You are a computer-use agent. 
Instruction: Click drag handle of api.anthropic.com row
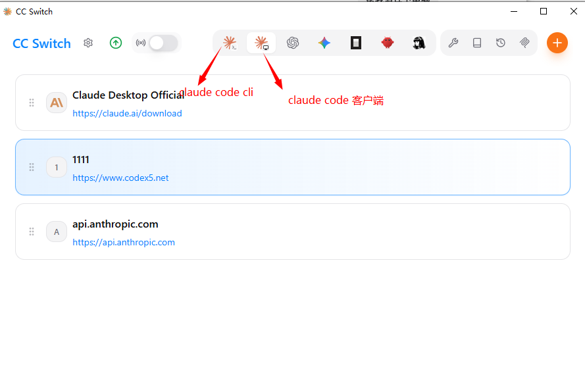coord(32,232)
